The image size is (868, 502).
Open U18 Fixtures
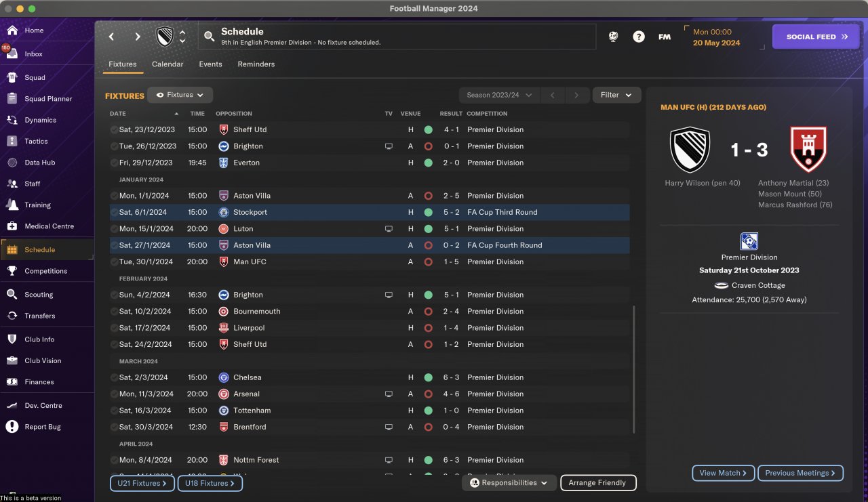[x=210, y=483]
